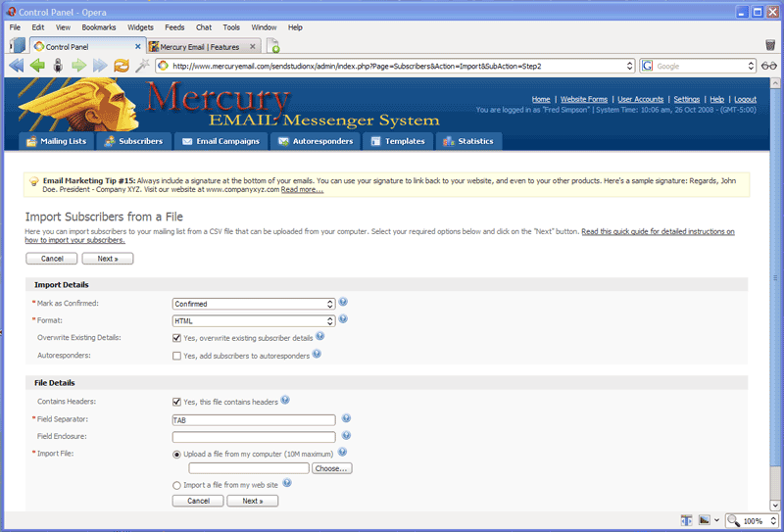The width and height of the screenshot is (784, 532).
Task: Open the Email Campaigns navigation tab
Action: 220,141
